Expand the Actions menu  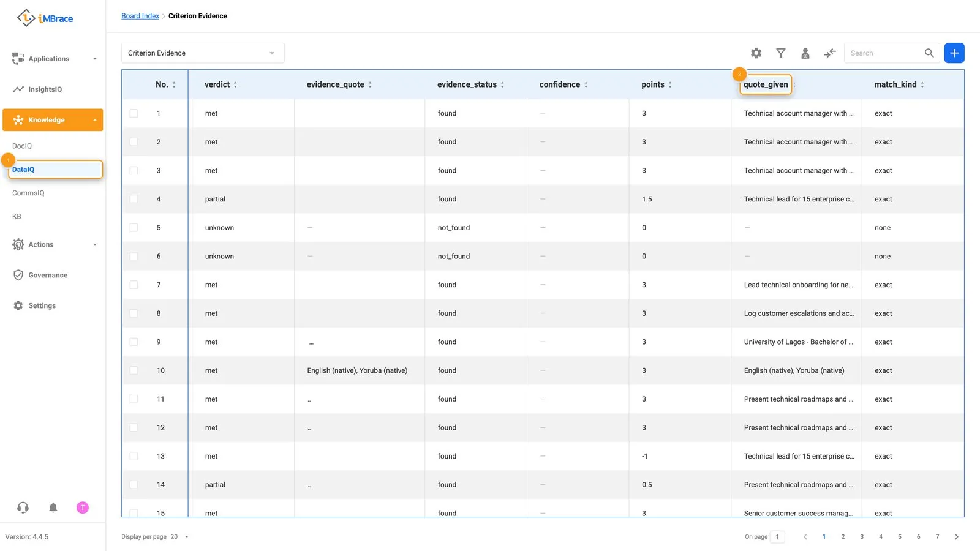click(53, 245)
